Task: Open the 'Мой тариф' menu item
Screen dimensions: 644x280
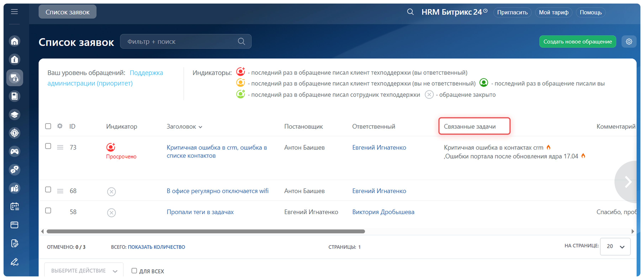Action: (553, 12)
